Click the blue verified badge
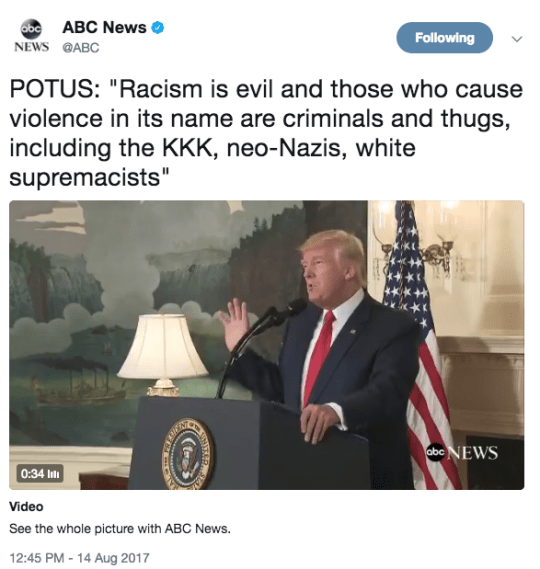540x569 pixels. coord(158,28)
